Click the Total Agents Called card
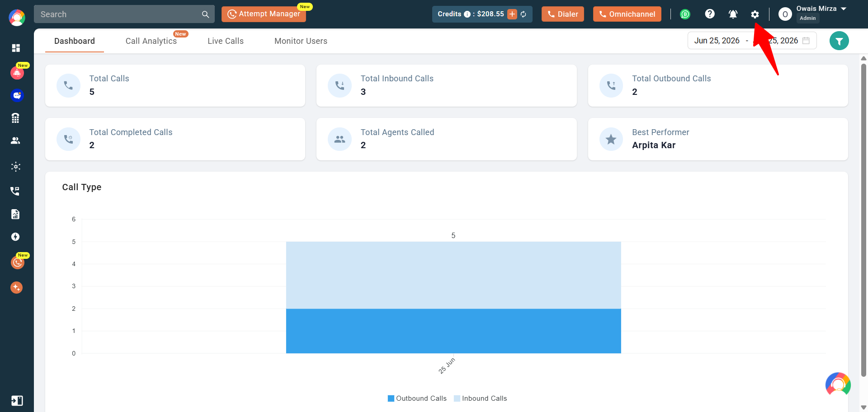 pyautogui.click(x=446, y=139)
